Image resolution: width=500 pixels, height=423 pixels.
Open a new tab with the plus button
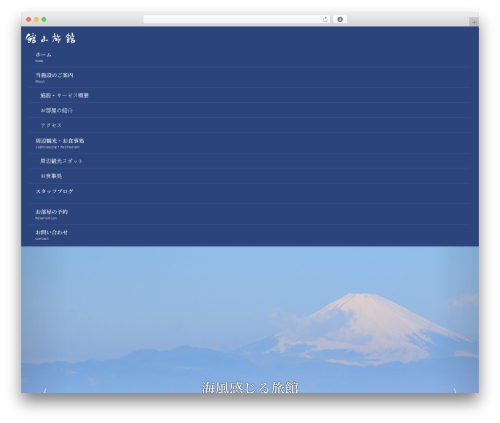pos(474,22)
